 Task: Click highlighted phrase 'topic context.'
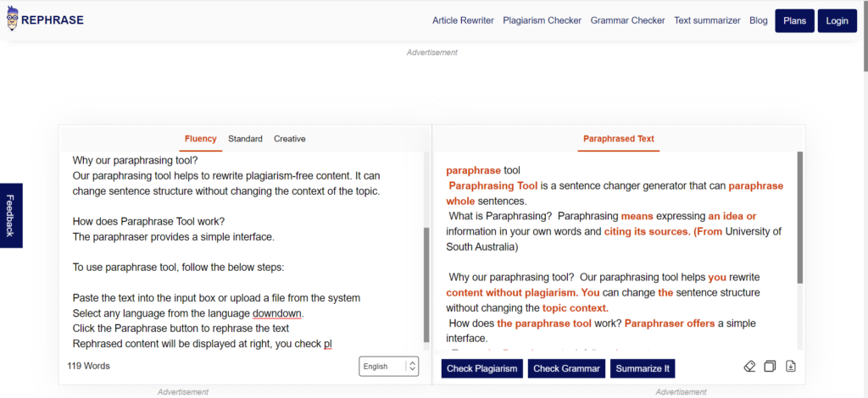(576, 308)
